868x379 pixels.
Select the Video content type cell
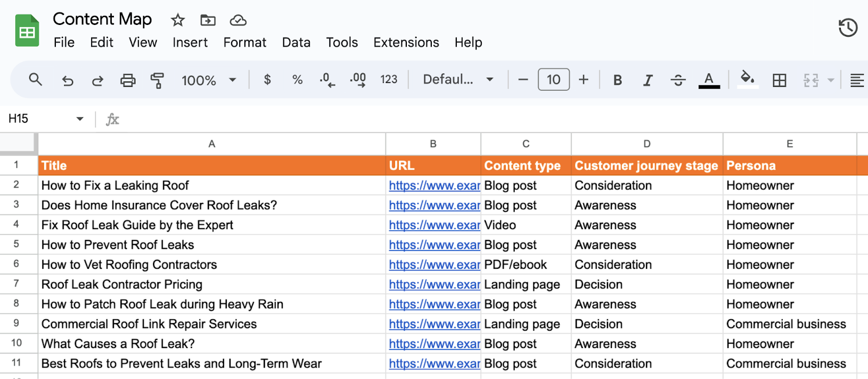pos(526,225)
